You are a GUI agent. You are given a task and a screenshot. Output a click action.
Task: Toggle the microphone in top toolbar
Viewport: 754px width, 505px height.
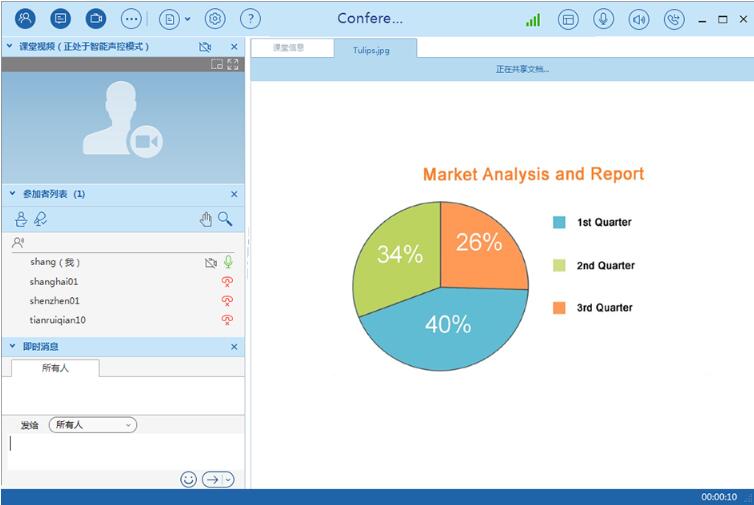(x=603, y=19)
